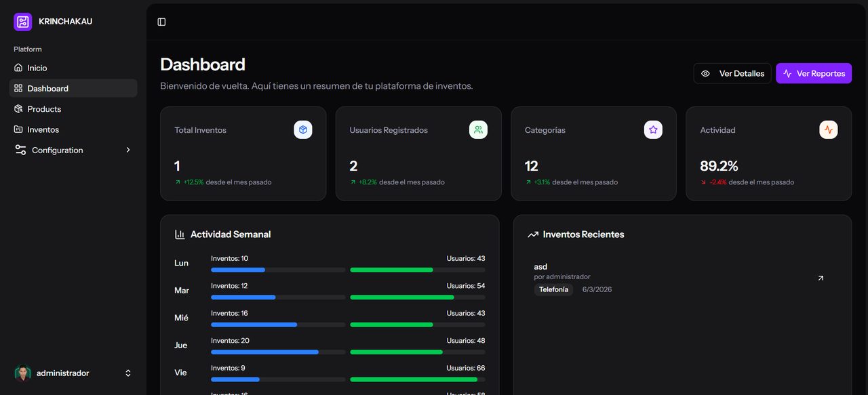Click the Inventos Recientes heading
This screenshot has width=868, height=395.
pyautogui.click(x=583, y=234)
